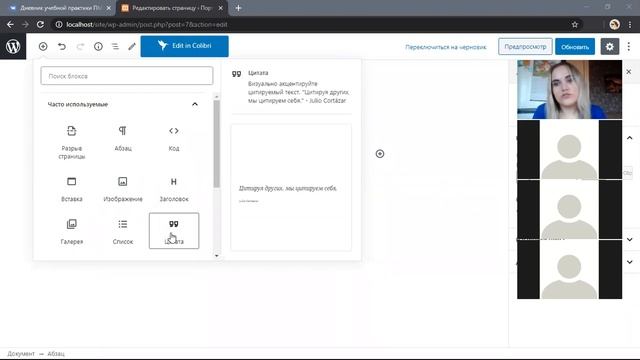Open a new browser tab
This screenshot has height=360, width=640.
[238, 8]
